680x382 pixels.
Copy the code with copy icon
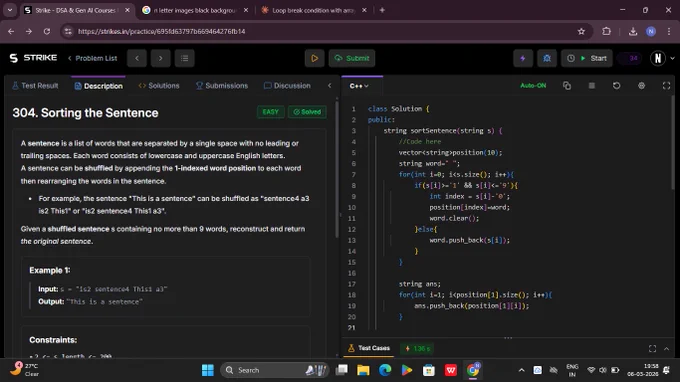pos(567,85)
